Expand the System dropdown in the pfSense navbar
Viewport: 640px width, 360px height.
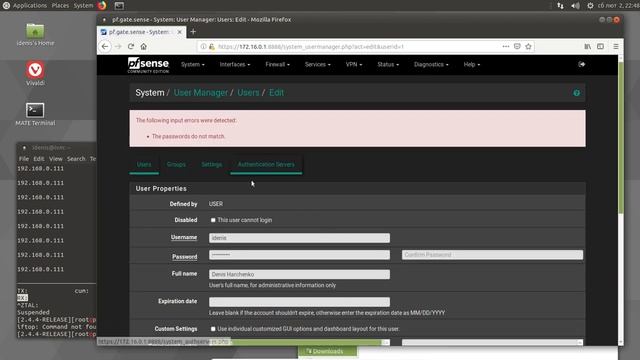[x=193, y=64]
